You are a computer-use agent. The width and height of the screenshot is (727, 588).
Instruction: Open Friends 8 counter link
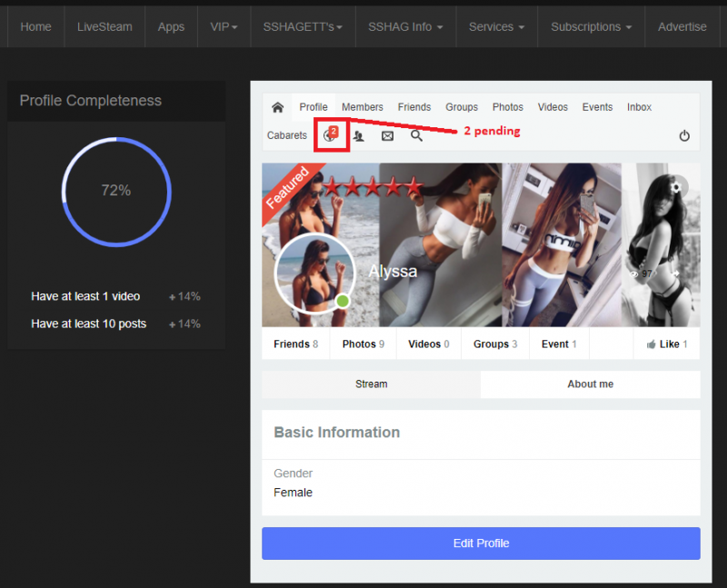tap(296, 344)
